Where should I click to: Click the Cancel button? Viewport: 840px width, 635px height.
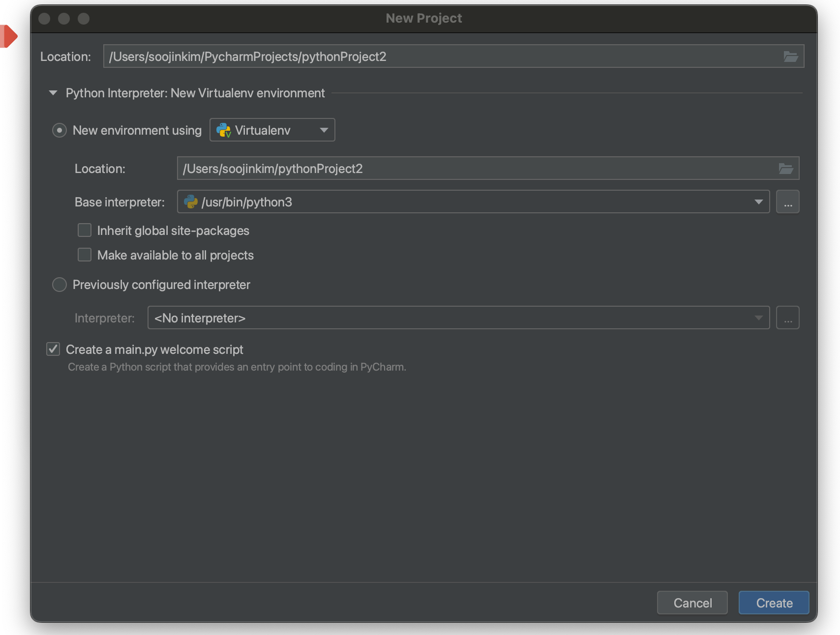tap(692, 603)
